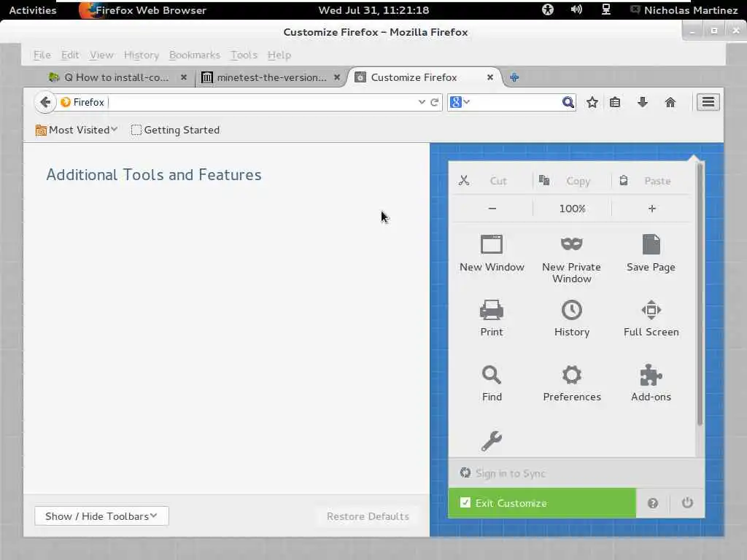Open the File menu

click(x=42, y=55)
